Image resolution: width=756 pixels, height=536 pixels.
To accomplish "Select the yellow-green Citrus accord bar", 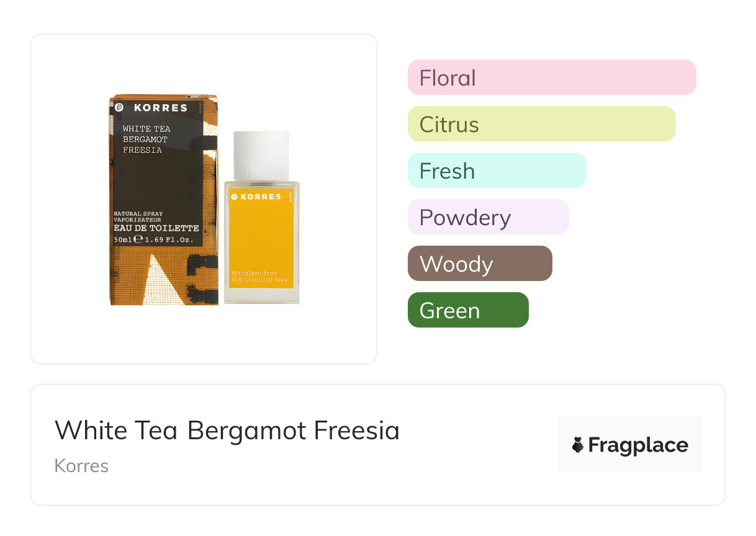I will pos(541,124).
